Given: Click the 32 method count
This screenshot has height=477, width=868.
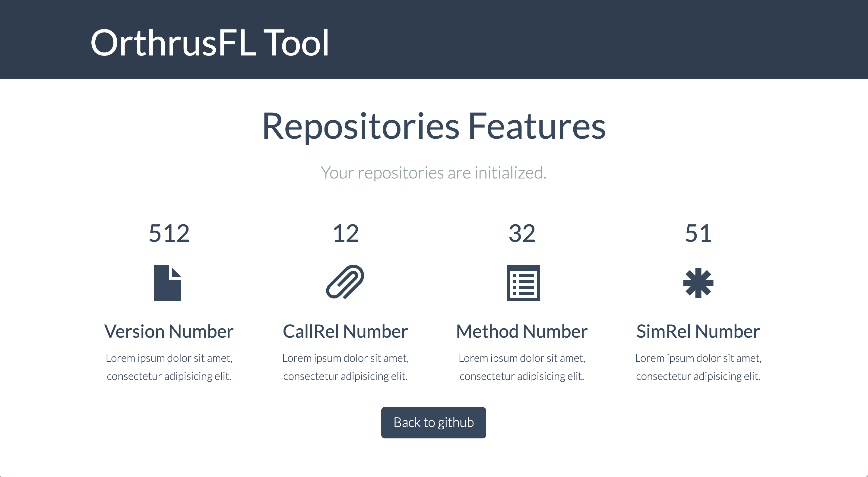Looking at the screenshot, I should pyautogui.click(x=521, y=233).
